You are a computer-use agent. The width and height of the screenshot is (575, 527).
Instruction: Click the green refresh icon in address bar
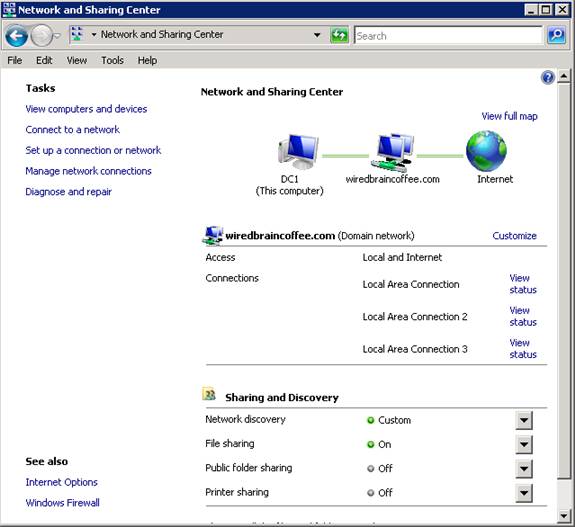[339, 36]
